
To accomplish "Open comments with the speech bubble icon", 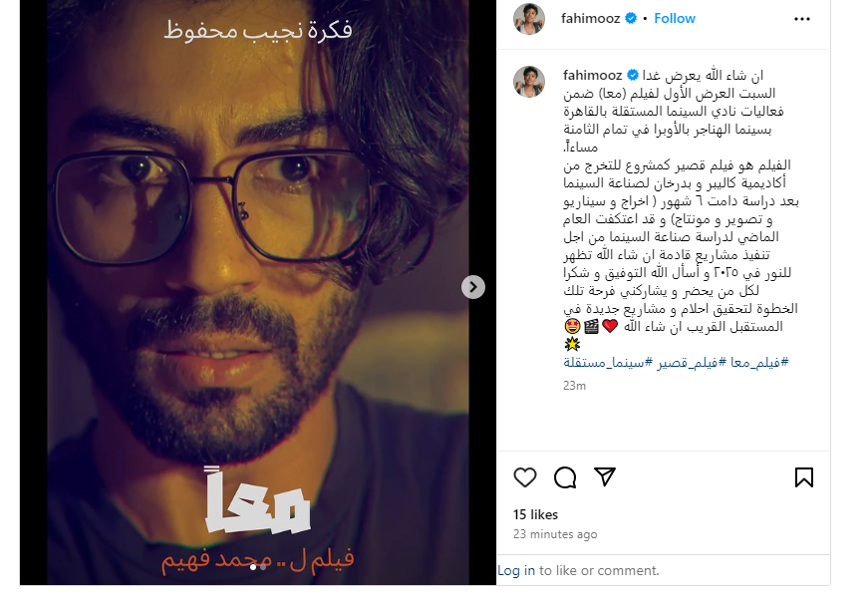I will pos(565,477).
